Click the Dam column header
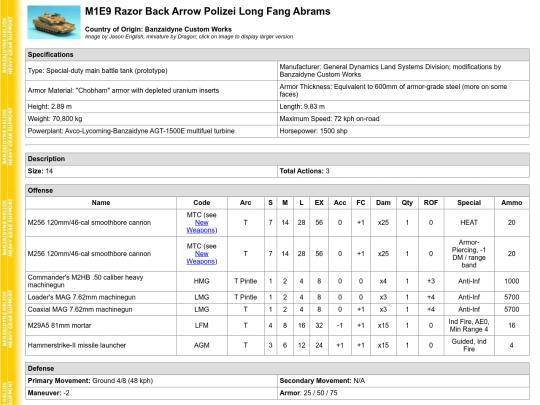Screen dimensions: 540x405 pos(383,203)
